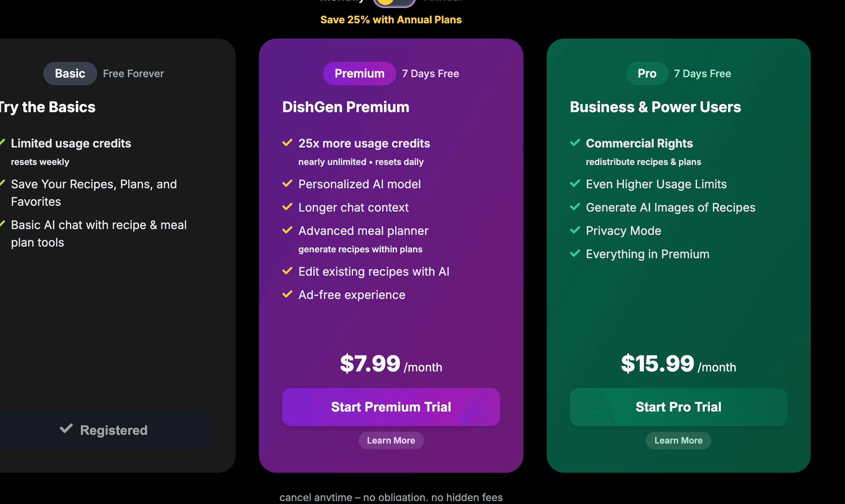Click the checkmark beside Ad-free experience
The image size is (845, 504).
287,294
